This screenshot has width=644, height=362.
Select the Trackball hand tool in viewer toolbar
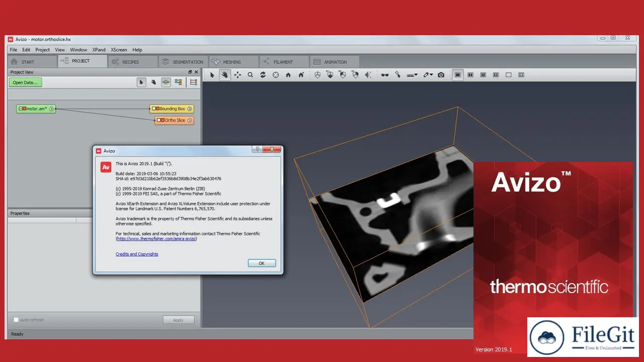225,75
